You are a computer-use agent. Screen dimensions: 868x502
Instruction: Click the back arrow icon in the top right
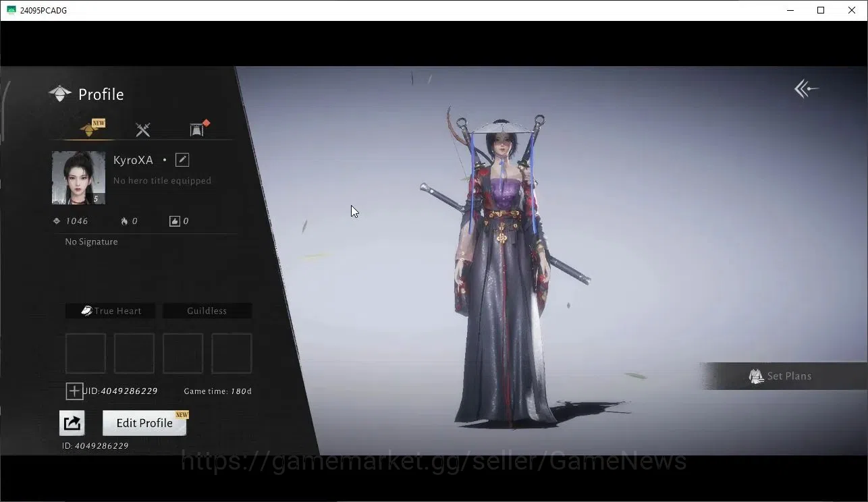tap(806, 88)
